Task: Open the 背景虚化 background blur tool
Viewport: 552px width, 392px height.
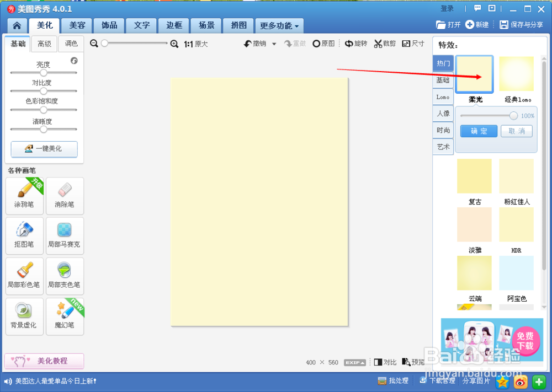Action: click(x=24, y=316)
